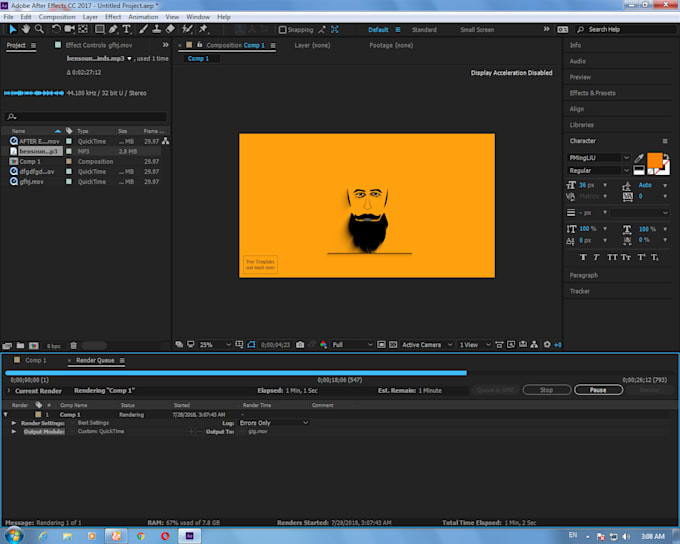
Task: Select the Puppet Pin tool
Action: coord(203,29)
